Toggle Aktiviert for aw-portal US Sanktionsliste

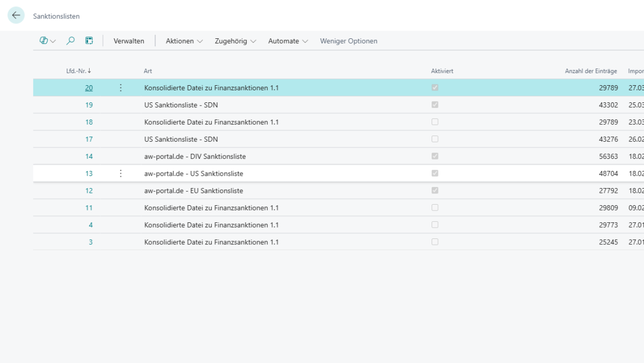[x=435, y=173]
